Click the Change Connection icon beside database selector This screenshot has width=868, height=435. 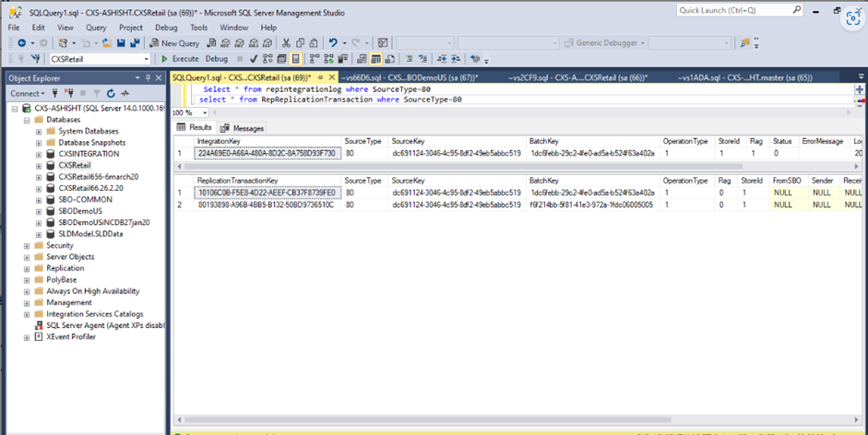[36, 59]
